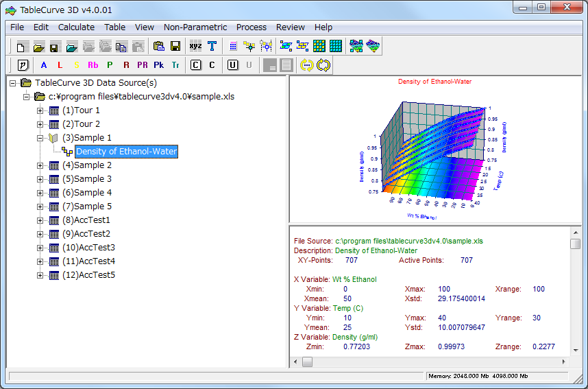Click the New file toolbar icon
Viewport: 588px width, 389px height.
tap(22, 47)
